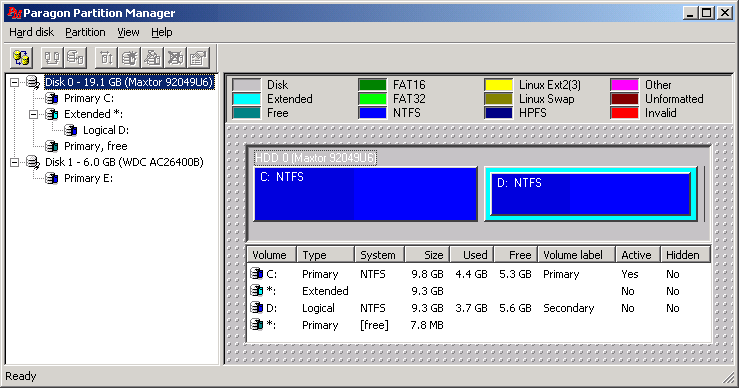739x388 pixels.
Task: Click the Extended row volume icon in table
Action: (257, 290)
